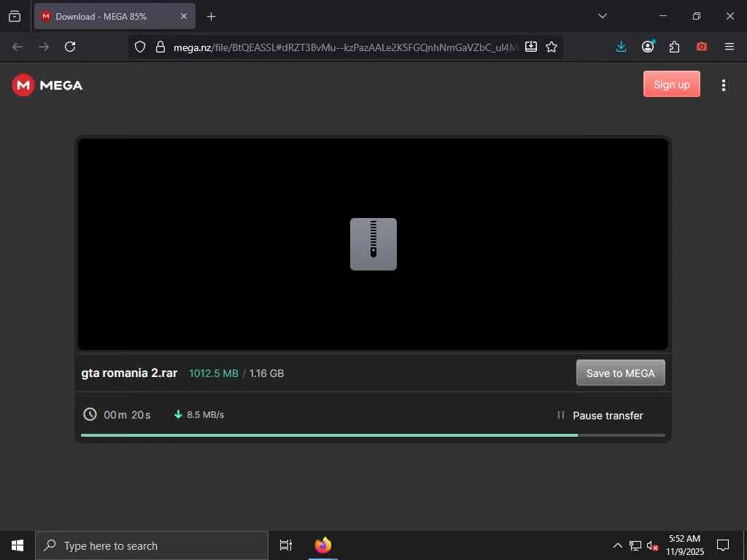View site security padlock info
The width and height of the screenshot is (747, 560).
(x=160, y=47)
